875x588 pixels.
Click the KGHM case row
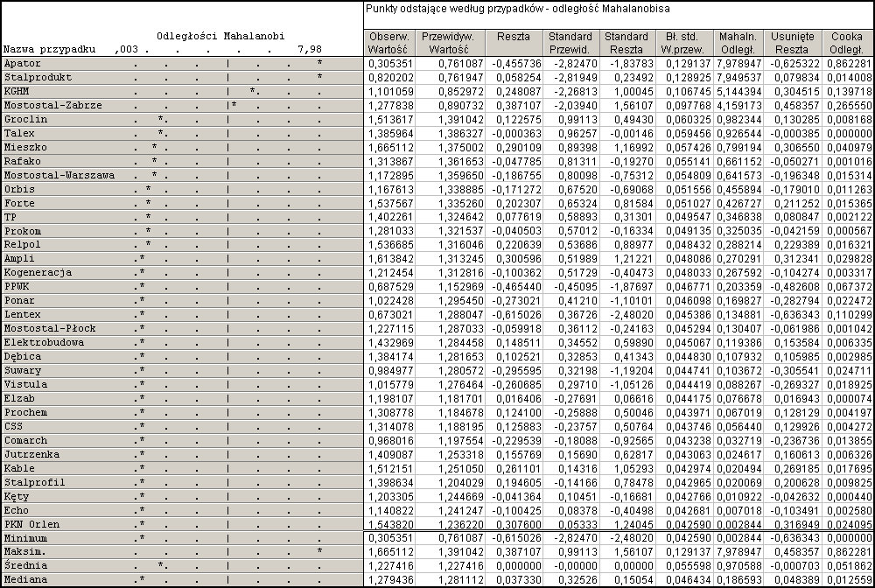(182, 92)
